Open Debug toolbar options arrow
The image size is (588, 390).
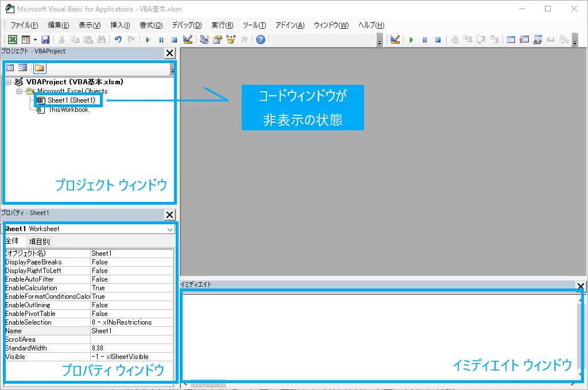tap(575, 41)
